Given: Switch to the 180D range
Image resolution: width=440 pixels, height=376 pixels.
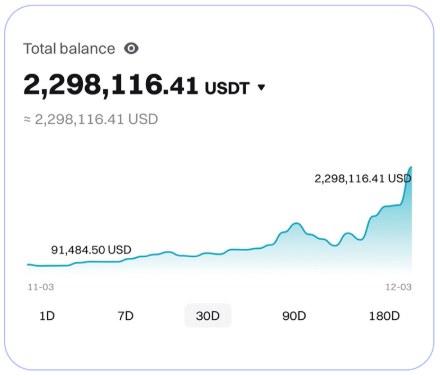Looking at the screenshot, I should pyautogui.click(x=384, y=315).
